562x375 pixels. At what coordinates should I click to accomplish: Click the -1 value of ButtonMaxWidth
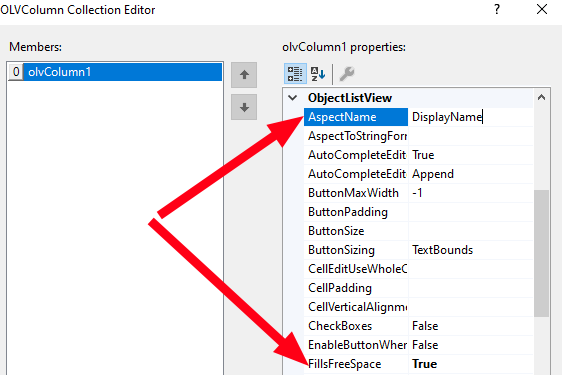pyautogui.click(x=470, y=193)
